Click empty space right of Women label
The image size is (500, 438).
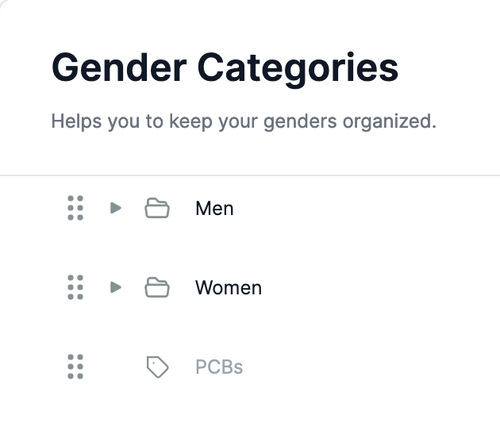[380, 288]
